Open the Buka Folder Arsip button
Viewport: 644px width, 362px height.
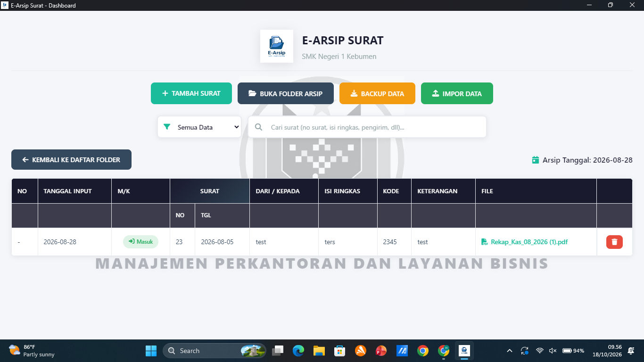(x=286, y=93)
